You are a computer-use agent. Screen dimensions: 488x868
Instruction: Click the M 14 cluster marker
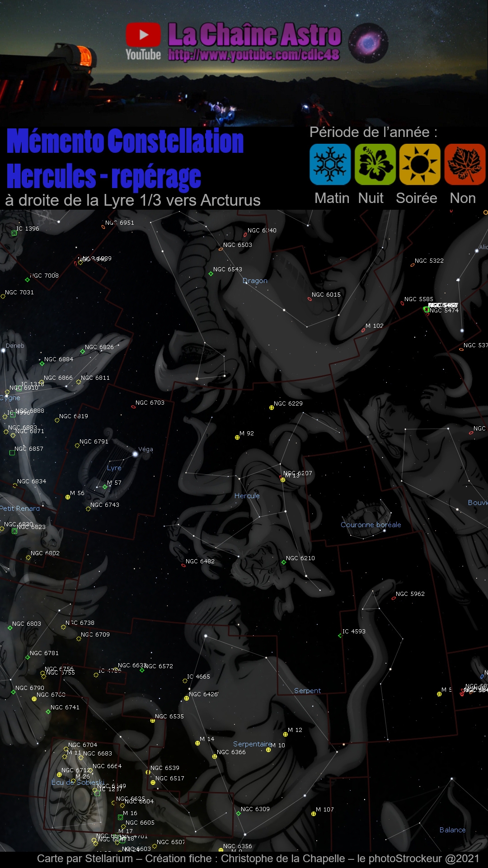[197, 743]
